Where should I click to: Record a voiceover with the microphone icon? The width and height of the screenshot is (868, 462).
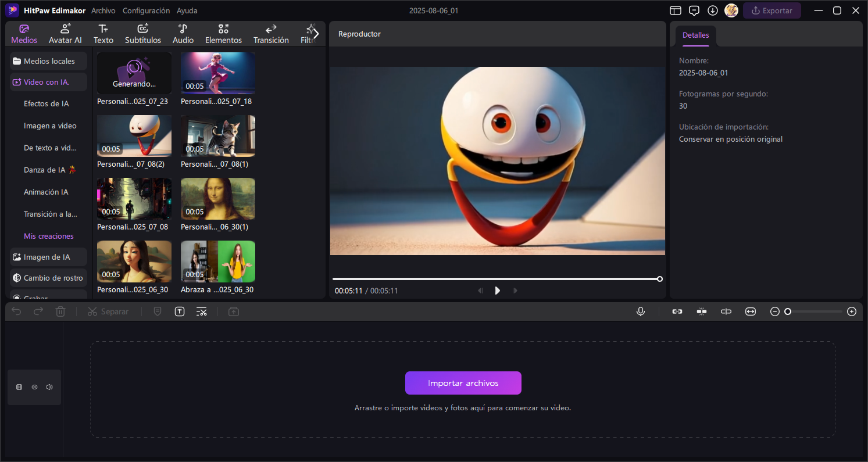point(641,311)
